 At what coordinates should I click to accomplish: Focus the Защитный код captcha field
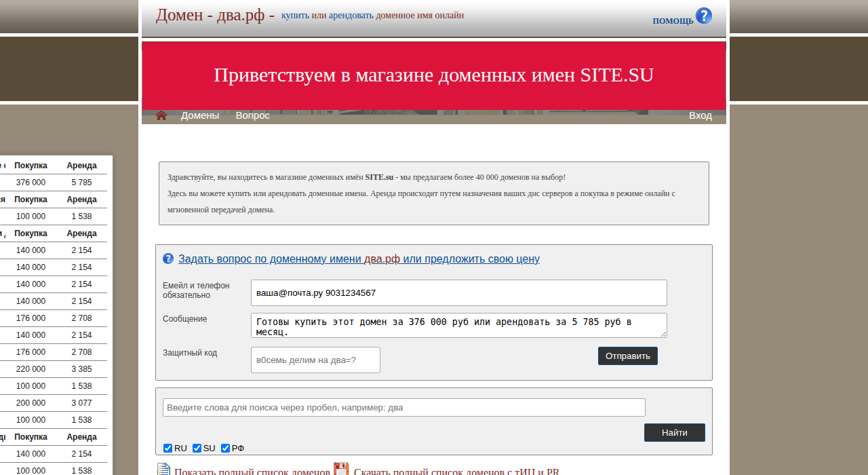pyautogui.click(x=315, y=360)
